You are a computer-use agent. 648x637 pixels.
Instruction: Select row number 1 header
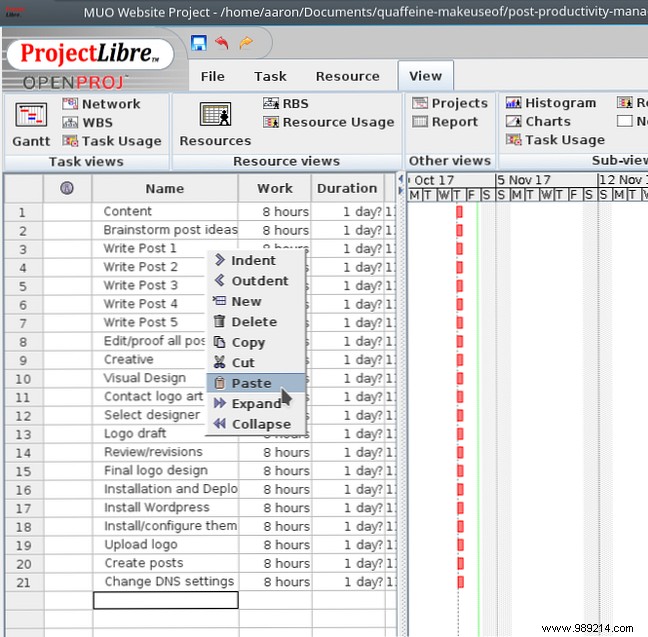click(x=23, y=212)
